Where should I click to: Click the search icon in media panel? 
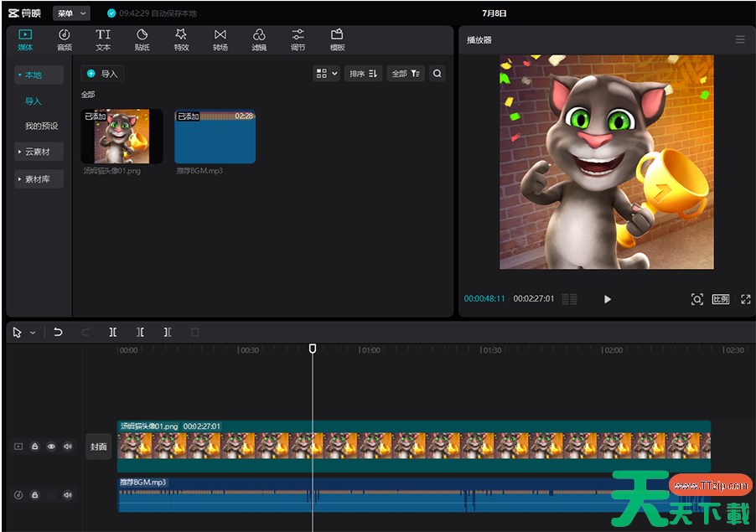point(437,74)
